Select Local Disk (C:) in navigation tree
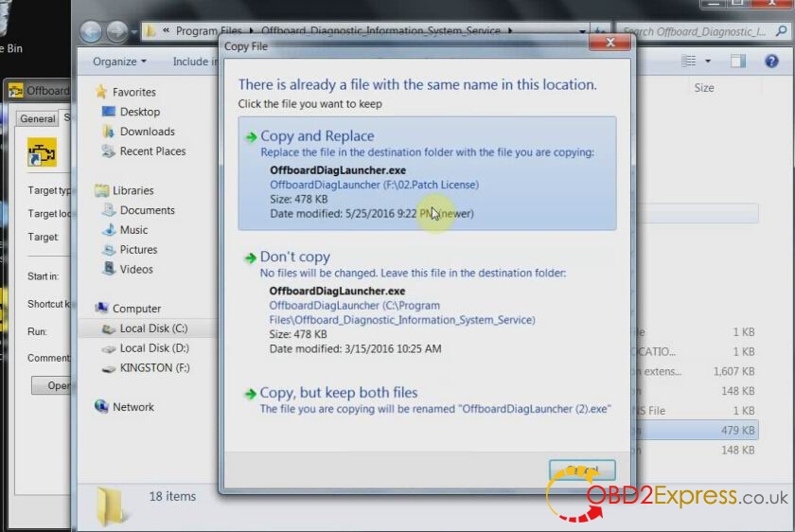795x532 pixels. [153, 328]
